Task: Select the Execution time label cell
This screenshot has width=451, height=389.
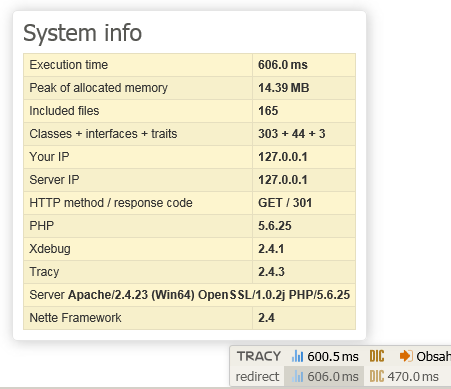Action: [138, 65]
